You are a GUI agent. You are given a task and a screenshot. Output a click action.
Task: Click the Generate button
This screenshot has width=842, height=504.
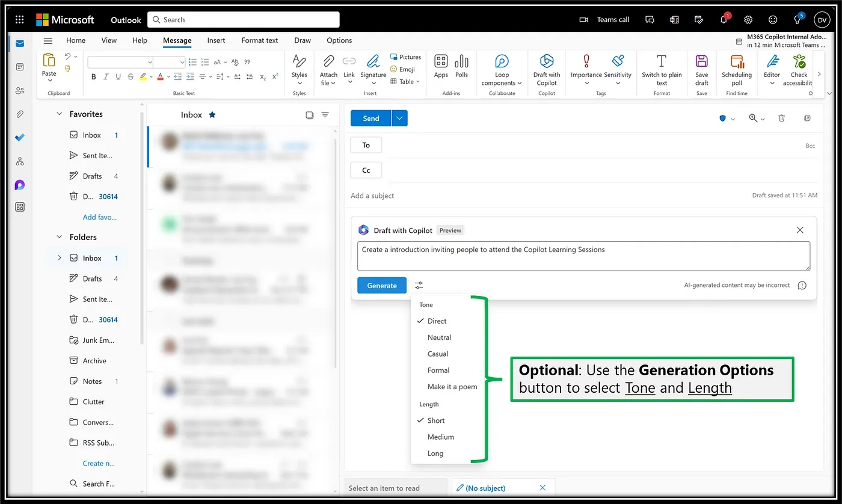point(382,285)
